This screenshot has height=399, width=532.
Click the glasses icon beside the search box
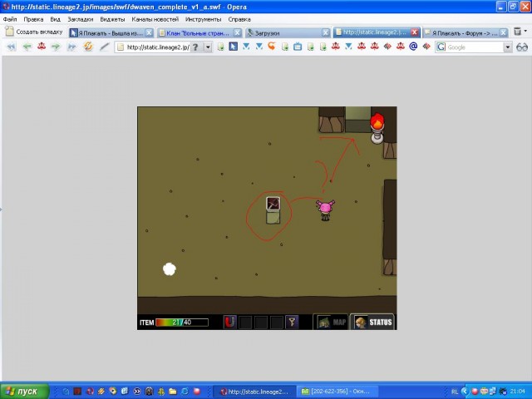click(522, 47)
